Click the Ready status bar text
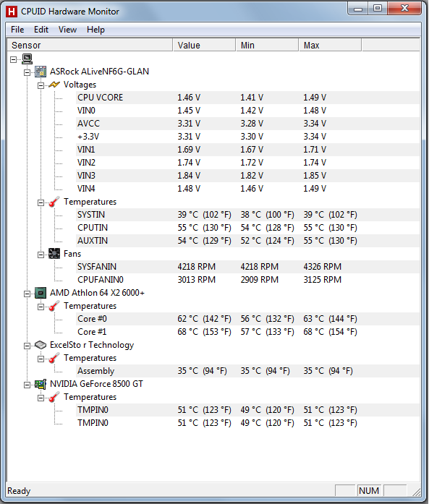Screen dimensions: 429x504 pos(19,491)
